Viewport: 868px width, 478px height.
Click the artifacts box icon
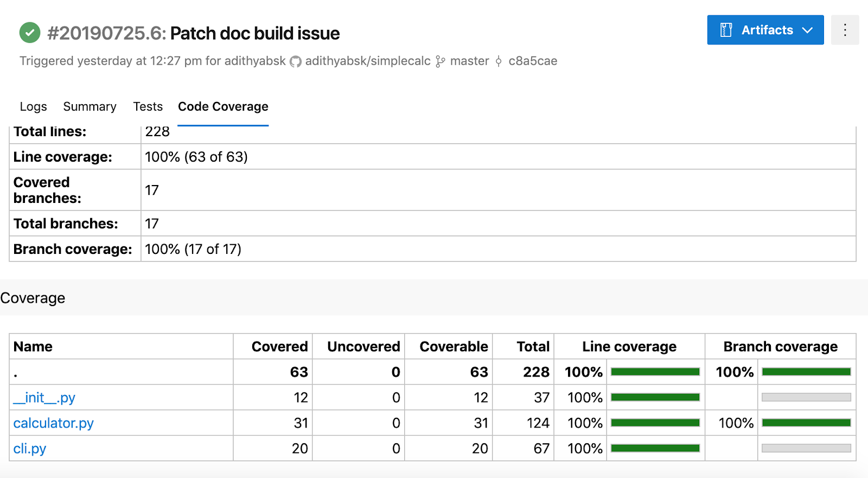tap(726, 30)
